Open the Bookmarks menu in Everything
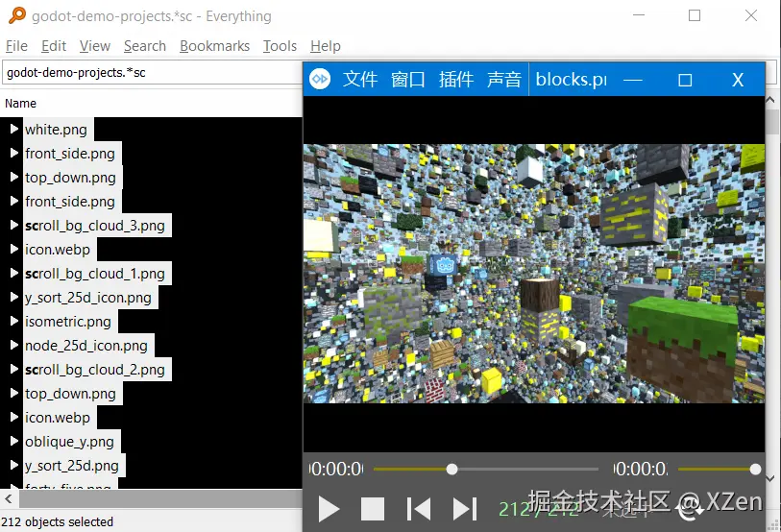The height and width of the screenshot is (532, 781). point(214,46)
